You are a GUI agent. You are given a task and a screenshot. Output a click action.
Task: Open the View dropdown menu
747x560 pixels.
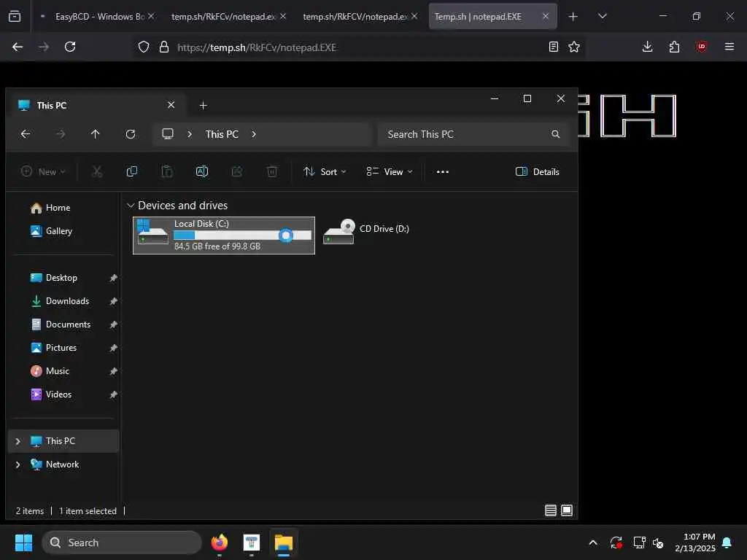point(390,172)
